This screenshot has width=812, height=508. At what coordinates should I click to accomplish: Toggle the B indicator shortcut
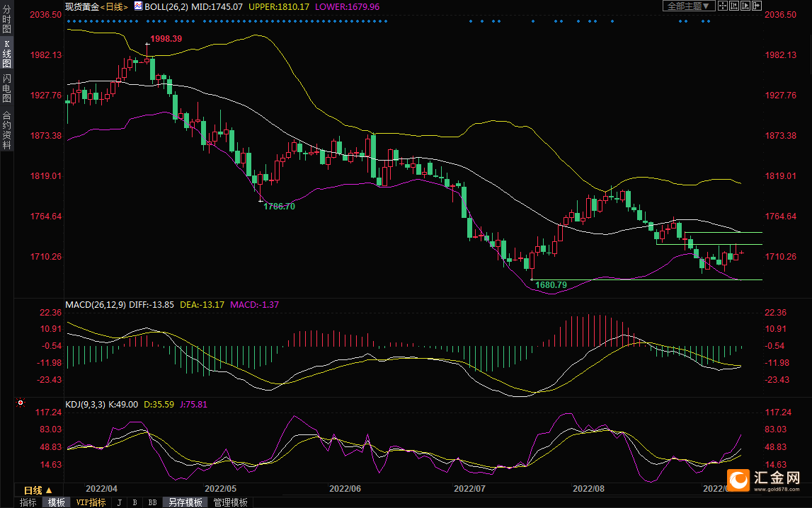135,502
